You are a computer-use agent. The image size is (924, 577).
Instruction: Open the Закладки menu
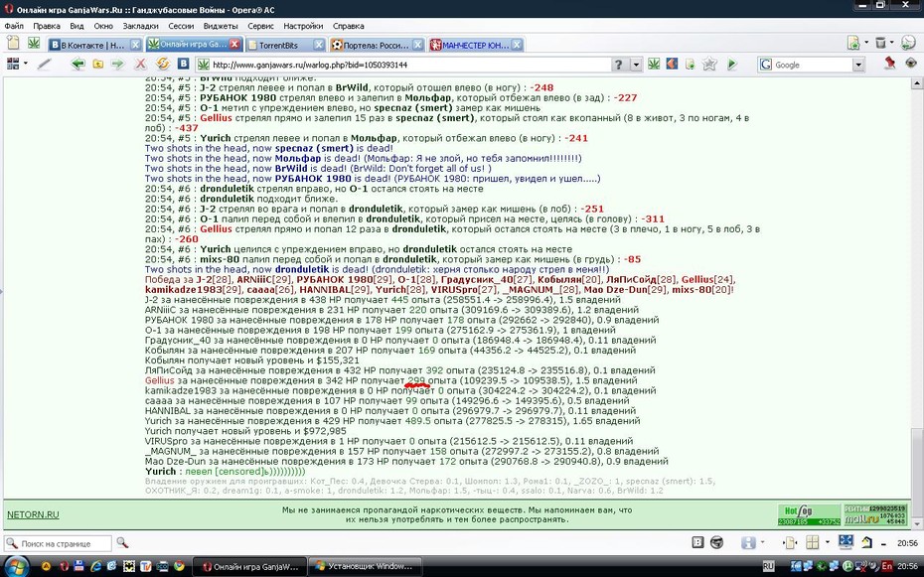pos(140,26)
